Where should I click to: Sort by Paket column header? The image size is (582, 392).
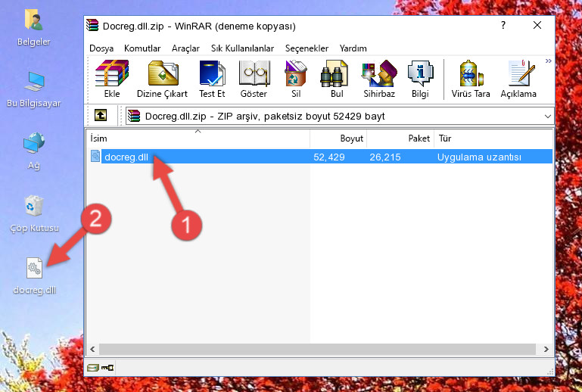[400, 138]
